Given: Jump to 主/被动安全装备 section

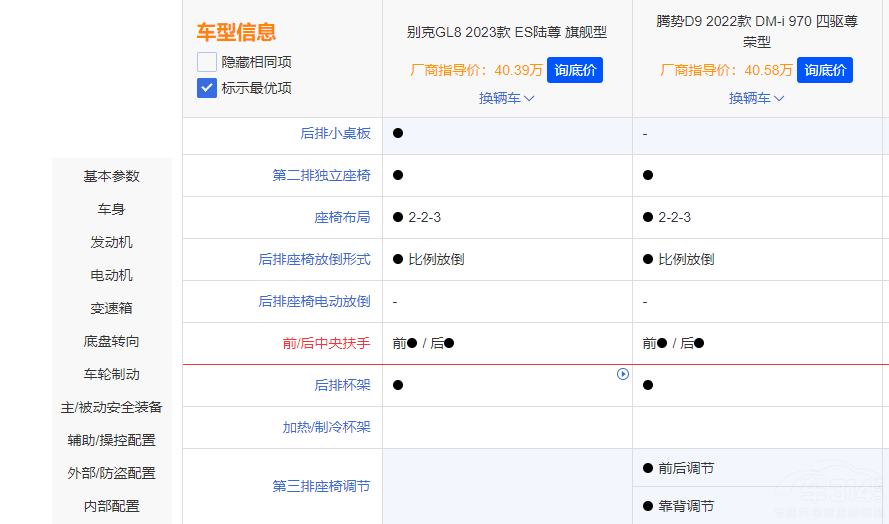Looking at the screenshot, I should 112,407.
